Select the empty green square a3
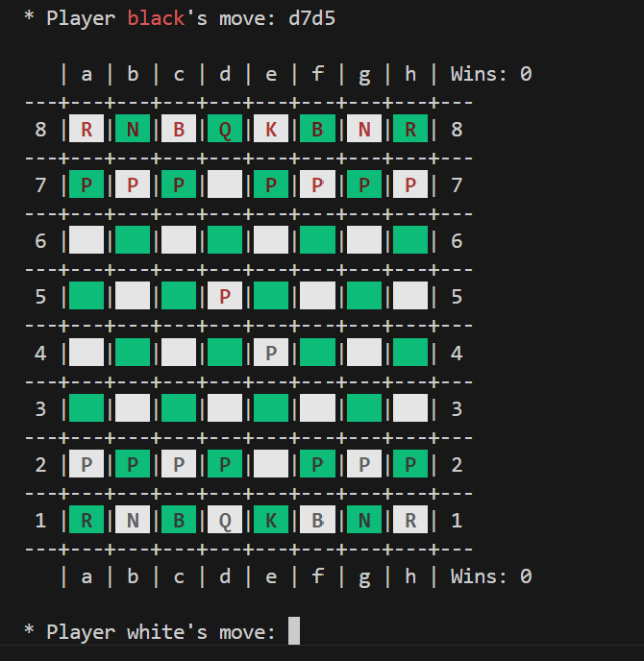This screenshot has width=644, height=661. click(87, 409)
